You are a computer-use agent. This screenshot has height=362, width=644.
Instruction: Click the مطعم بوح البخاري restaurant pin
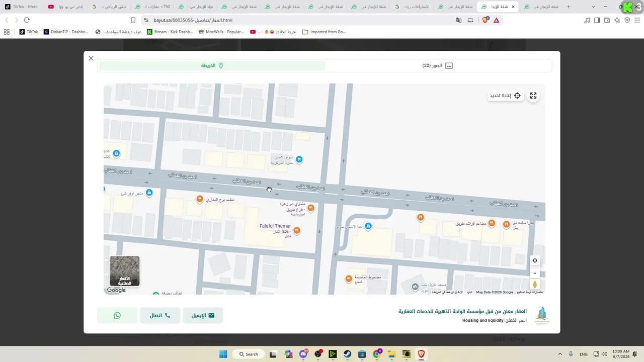pyautogui.click(x=200, y=199)
